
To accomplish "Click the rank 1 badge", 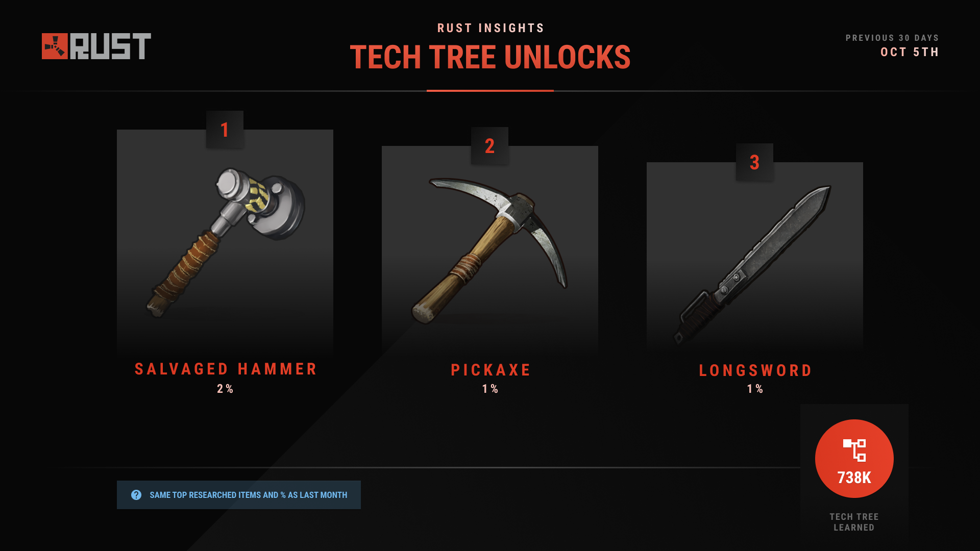I will point(225,130).
